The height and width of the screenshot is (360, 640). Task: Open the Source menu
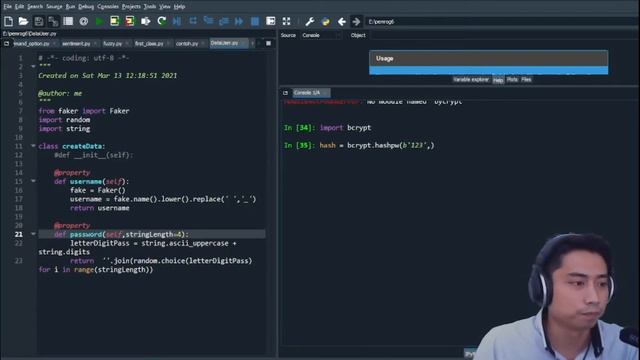pyautogui.click(x=54, y=7)
